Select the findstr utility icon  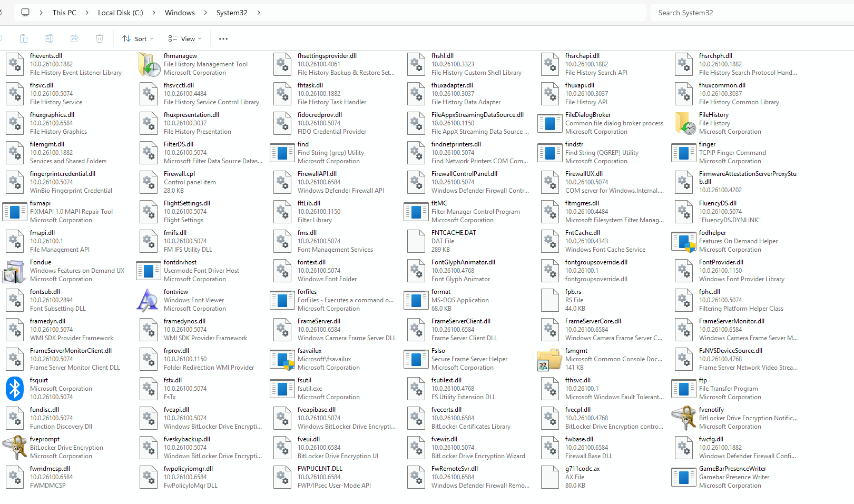click(550, 153)
